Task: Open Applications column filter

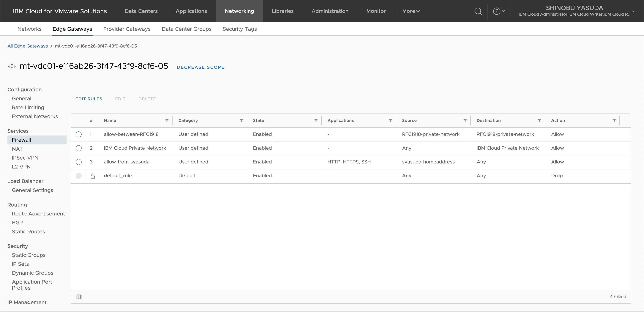Action: coord(390,121)
